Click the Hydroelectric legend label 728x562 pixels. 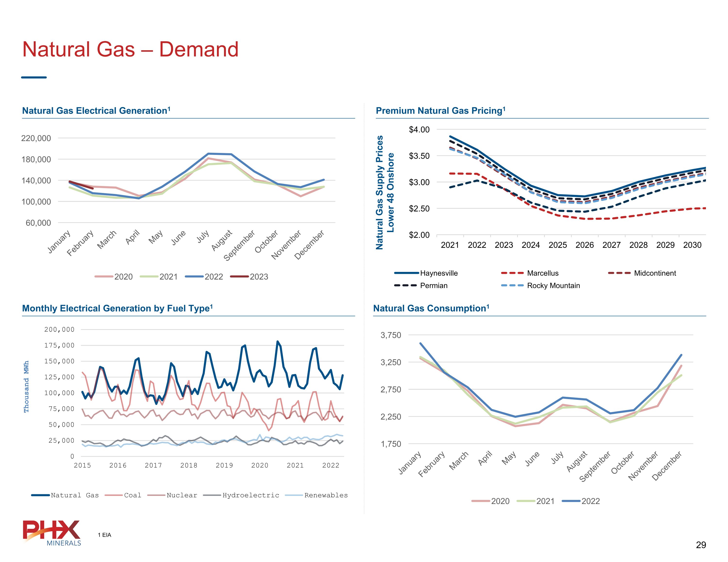pyautogui.click(x=251, y=495)
